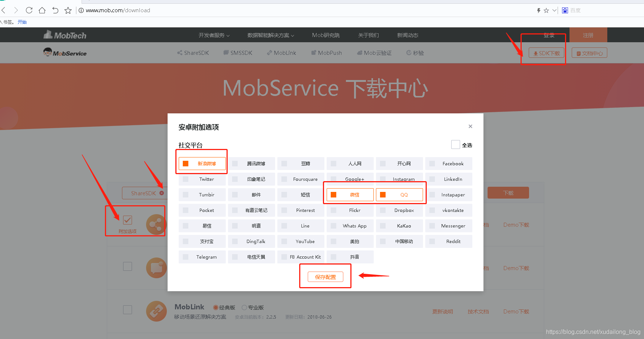Screen dimensions: 644x339
Task: Switch to the MobPush product tab
Action: [327, 53]
